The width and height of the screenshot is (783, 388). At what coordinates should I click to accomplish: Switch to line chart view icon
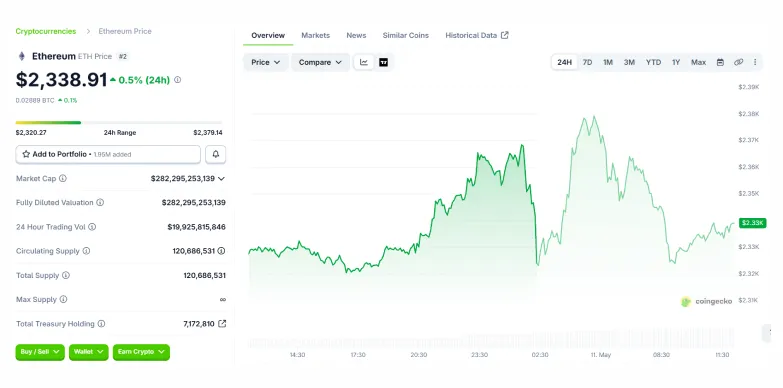(364, 62)
